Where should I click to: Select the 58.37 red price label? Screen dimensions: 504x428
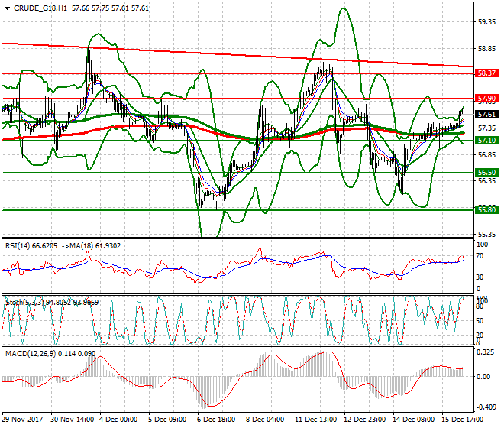coord(486,73)
